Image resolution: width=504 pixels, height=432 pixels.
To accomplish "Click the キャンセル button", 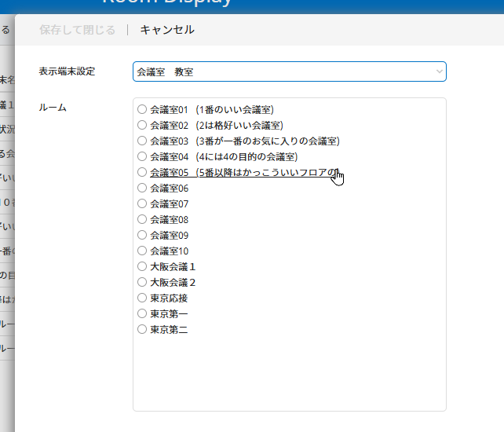I will (167, 30).
